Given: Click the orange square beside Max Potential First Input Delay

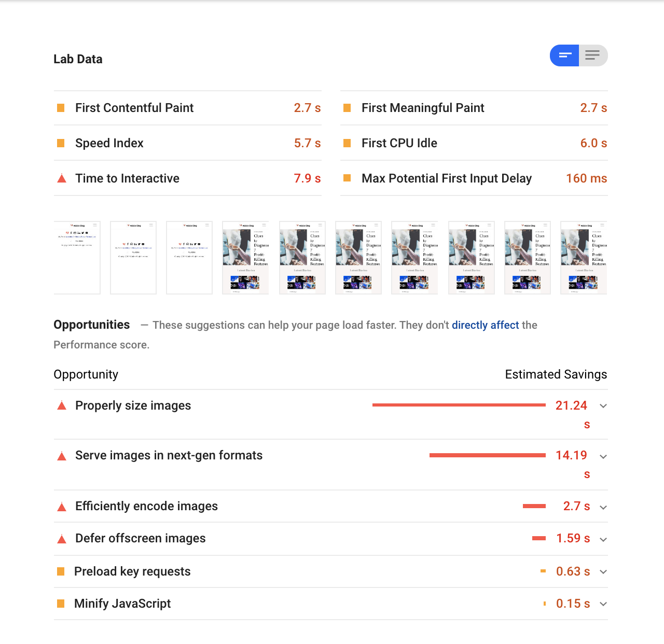Looking at the screenshot, I should tap(347, 178).
